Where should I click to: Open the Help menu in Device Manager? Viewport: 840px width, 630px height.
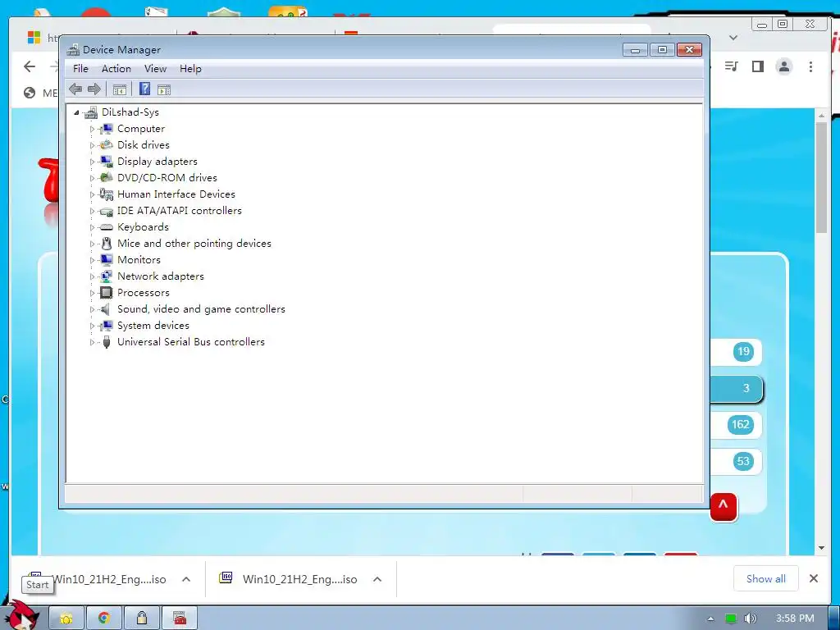pos(190,69)
